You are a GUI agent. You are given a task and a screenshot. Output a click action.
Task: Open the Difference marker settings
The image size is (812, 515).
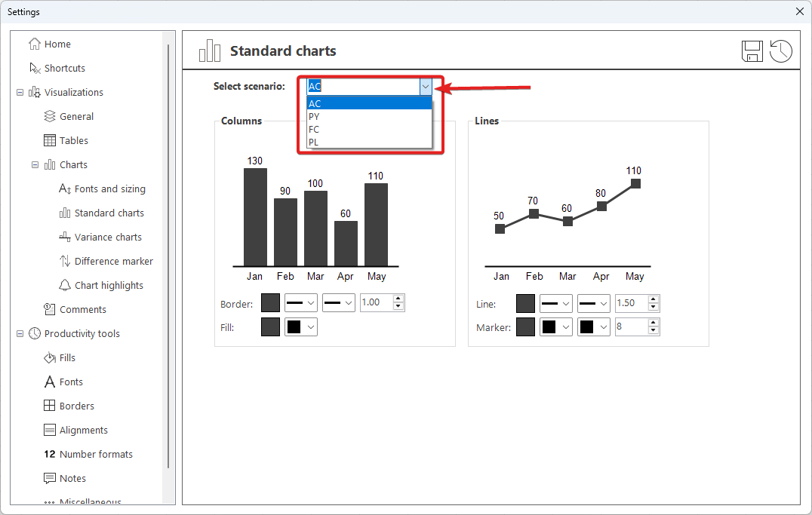[x=113, y=261]
